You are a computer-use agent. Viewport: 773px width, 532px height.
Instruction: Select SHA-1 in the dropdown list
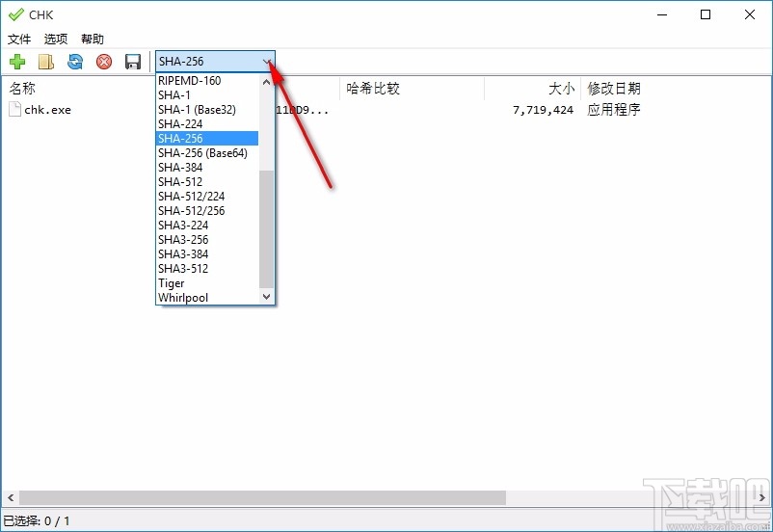pos(207,95)
